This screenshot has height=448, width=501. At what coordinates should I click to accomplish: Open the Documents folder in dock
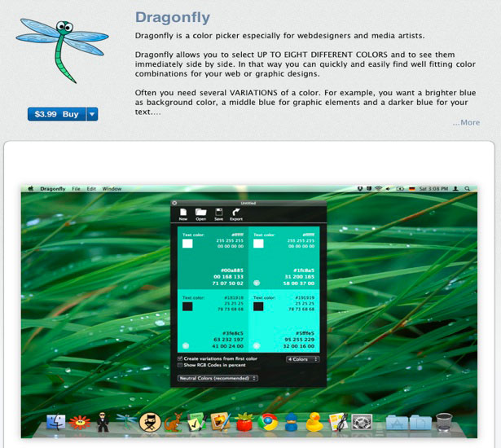coord(421,423)
